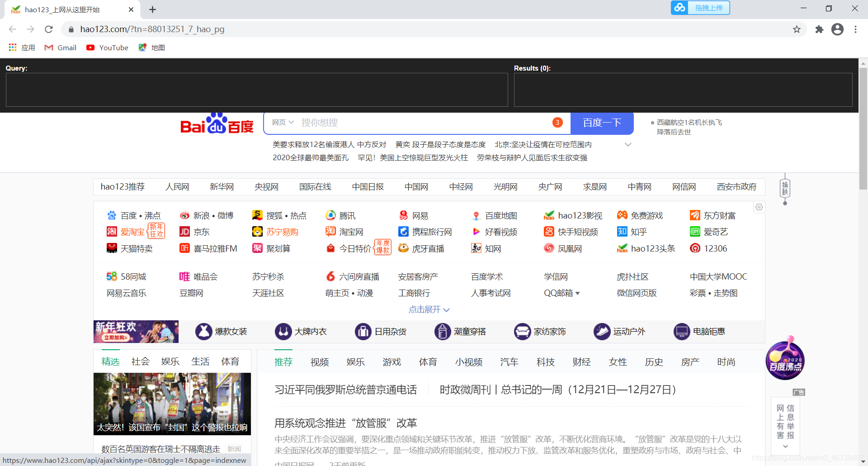This screenshot has width=868, height=466.
Task: Open 淘宝网 via its icon
Action: [330, 232]
